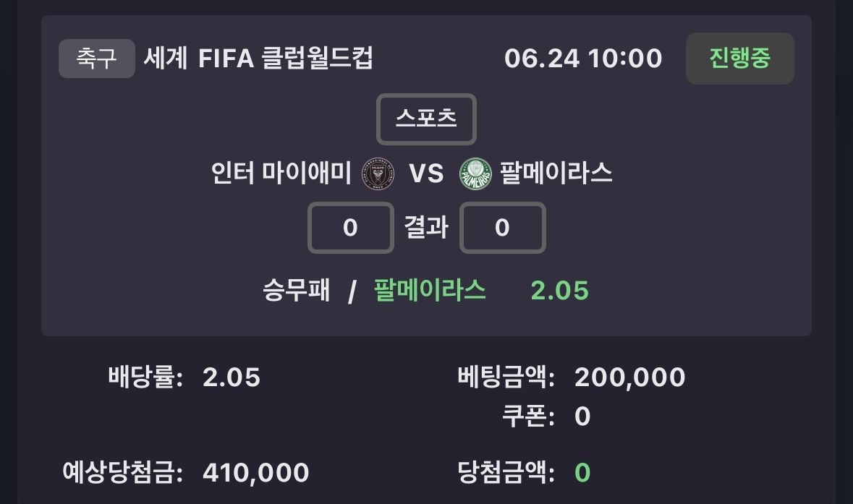Click the 예상당첨금 410,000 amount

(x=255, y=473)
